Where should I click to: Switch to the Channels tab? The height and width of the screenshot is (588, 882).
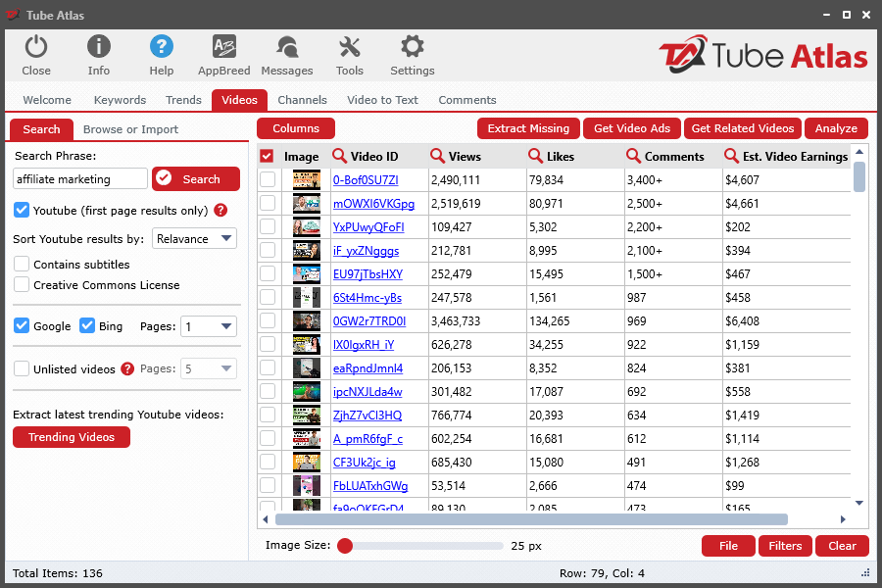coord(302,100)
